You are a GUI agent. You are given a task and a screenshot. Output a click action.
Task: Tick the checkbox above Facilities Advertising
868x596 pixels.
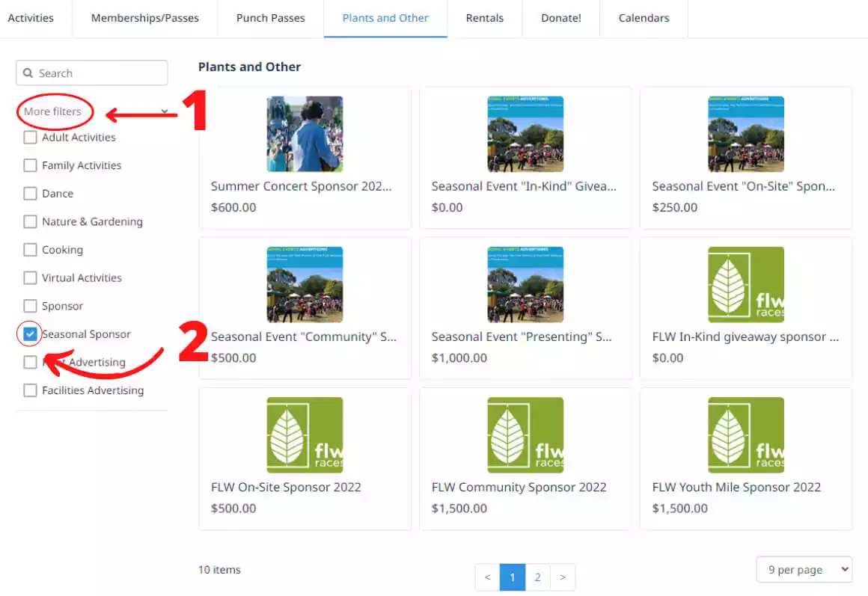pos(30,363)
